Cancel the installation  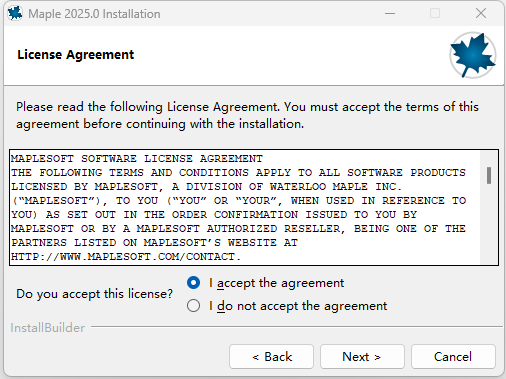click(453, 357)
